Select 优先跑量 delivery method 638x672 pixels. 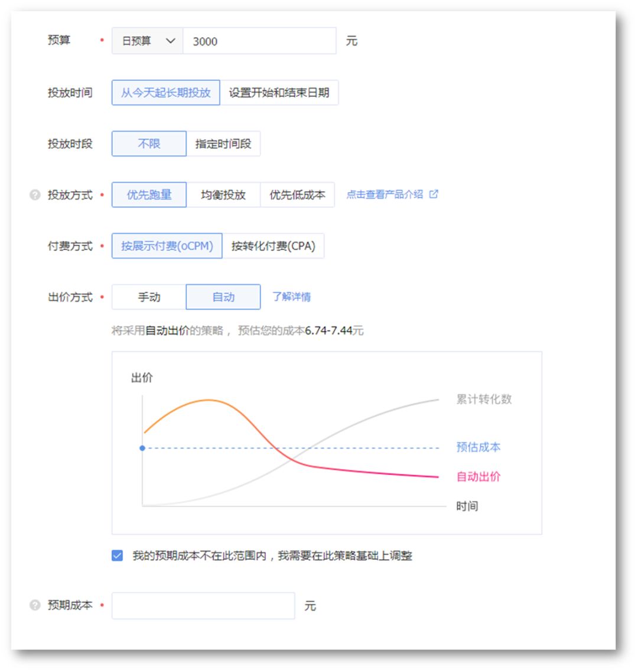148,194
